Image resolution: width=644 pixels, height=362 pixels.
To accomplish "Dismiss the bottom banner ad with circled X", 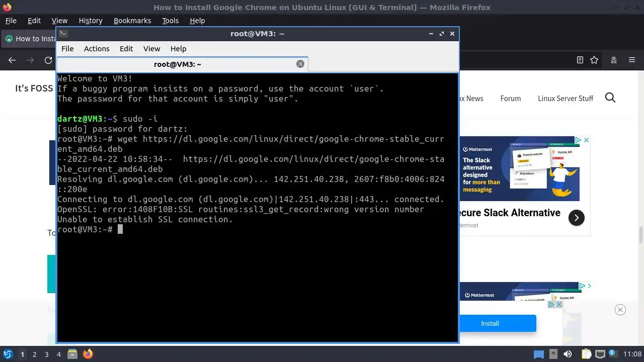I will pyautogui.click(x=620, y=310).
